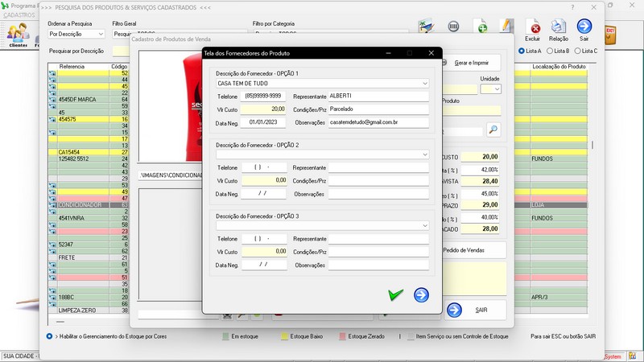Click the row icon beside 52347
The image size is (644, 362).
tap(52, 245)
